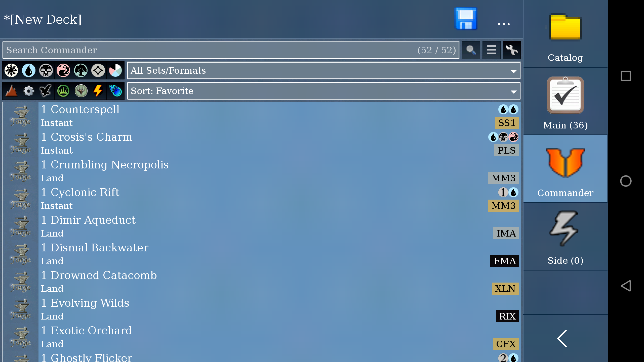
Task: Click the magnifying glass search button
Action: click(471, 50)
